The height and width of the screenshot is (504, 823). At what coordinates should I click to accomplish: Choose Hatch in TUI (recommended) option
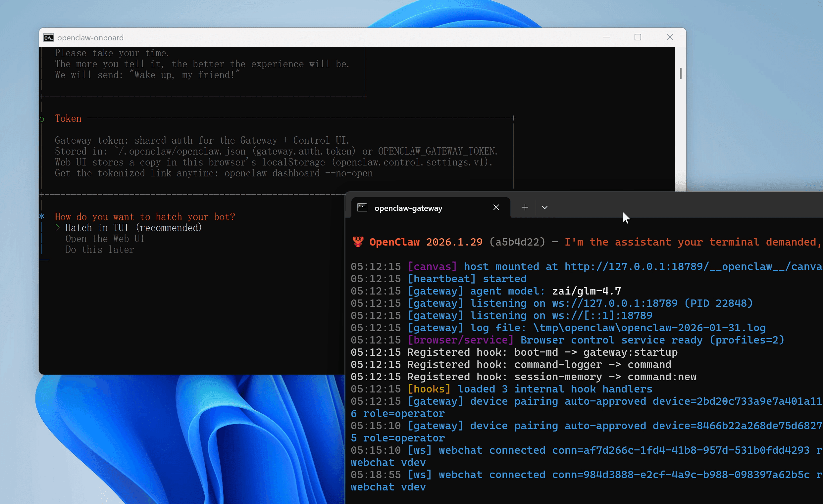coord(133,228)
